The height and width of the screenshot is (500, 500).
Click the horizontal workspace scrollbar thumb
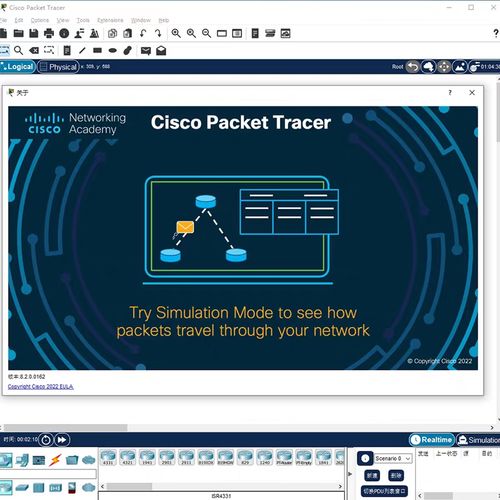tap(65, 427)
